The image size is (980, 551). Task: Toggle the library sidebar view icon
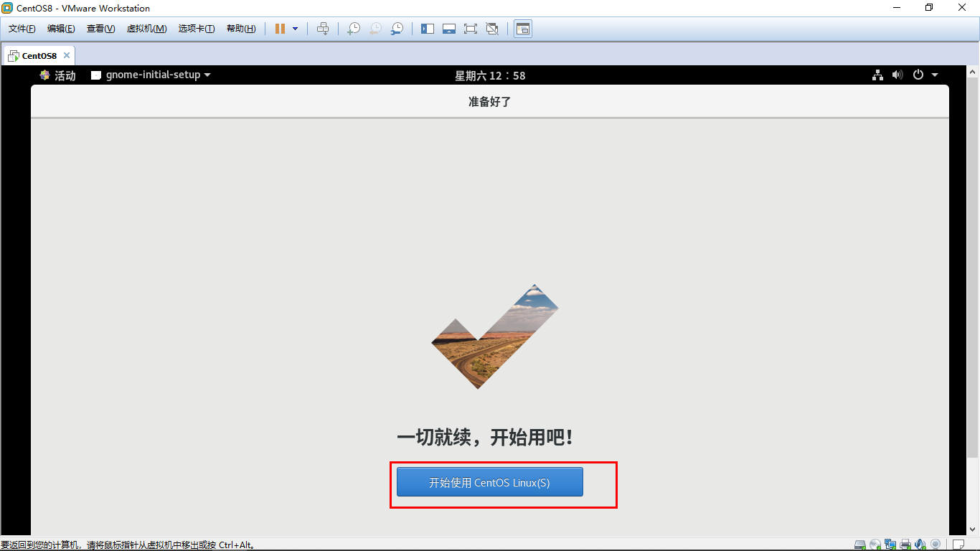coord(428,29)
